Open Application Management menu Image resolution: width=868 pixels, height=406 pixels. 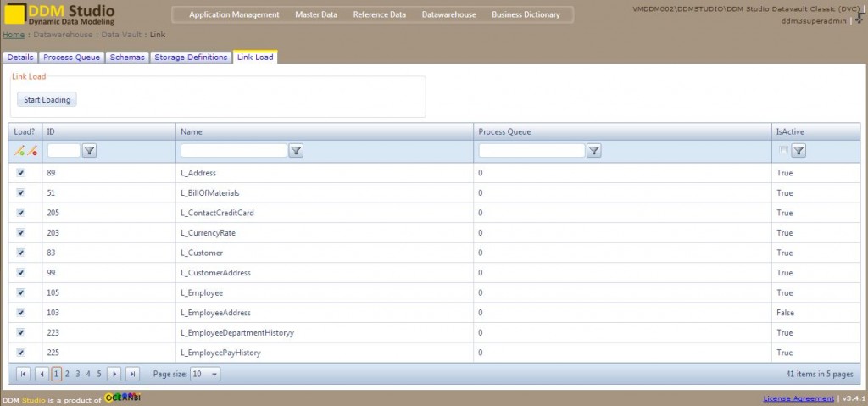pos(234,15)
